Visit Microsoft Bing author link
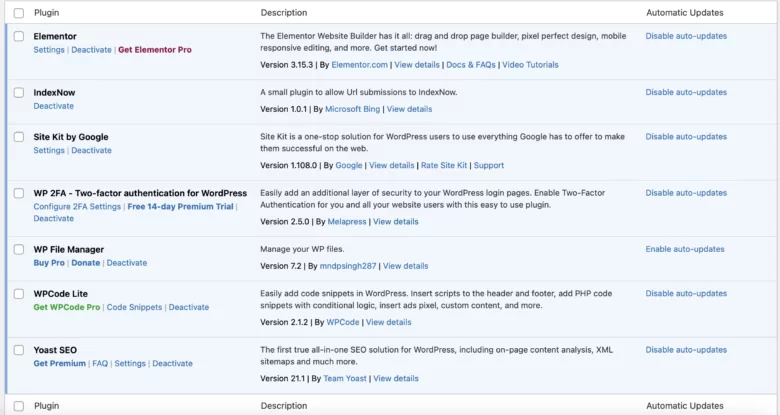This screenshot has height=415, width=780. pos(350,109)
